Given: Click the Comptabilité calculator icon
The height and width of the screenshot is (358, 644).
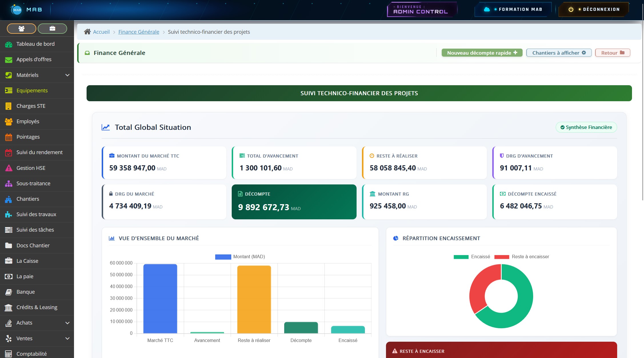Looking at the screenshot, I should point(9,354).
